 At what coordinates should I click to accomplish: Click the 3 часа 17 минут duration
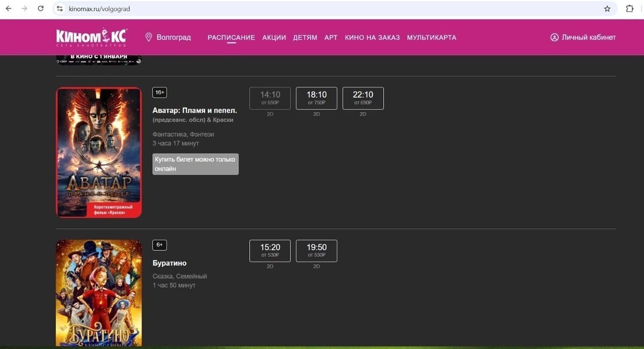click(x=175, y=143)
